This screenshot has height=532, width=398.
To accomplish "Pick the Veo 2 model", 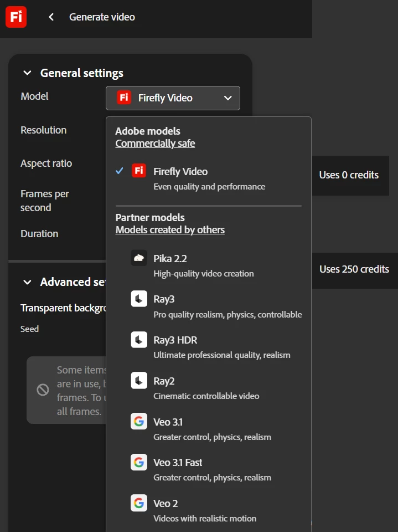I will [x=209, y=510].
